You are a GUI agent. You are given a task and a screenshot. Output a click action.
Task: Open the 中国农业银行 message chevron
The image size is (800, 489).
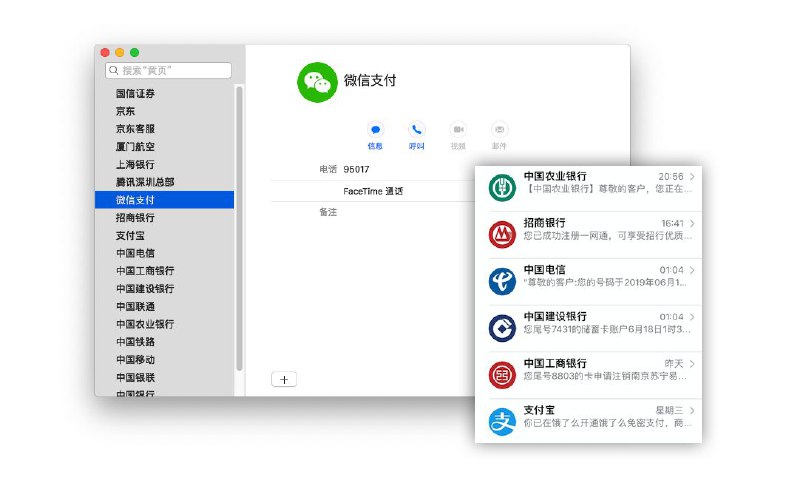(692, 177)
